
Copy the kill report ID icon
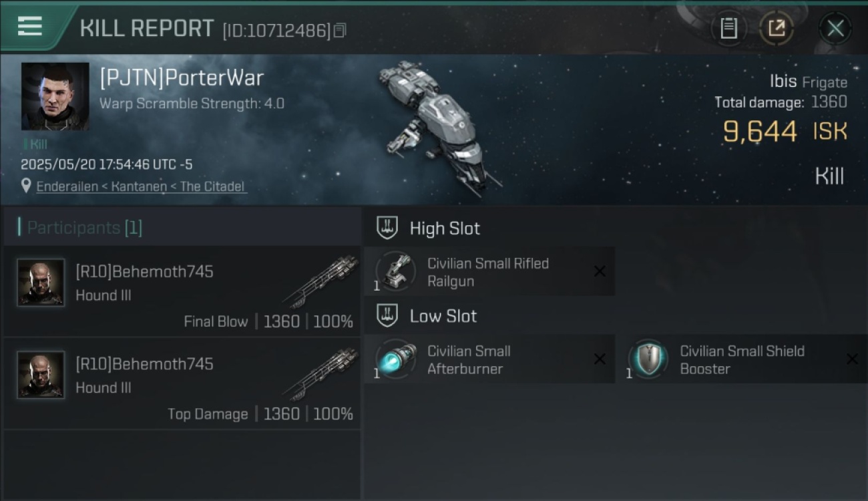[x=340, y=30]
